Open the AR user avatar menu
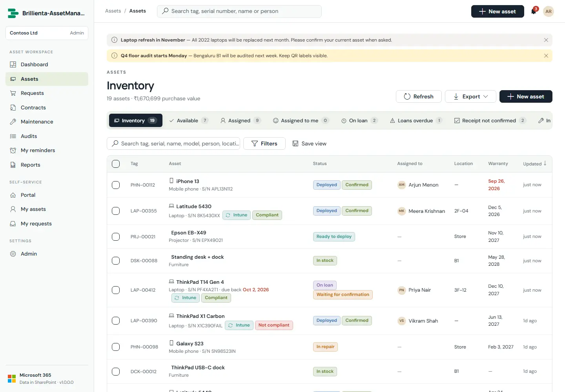565x392 pixels. click(x=549, y=11)
